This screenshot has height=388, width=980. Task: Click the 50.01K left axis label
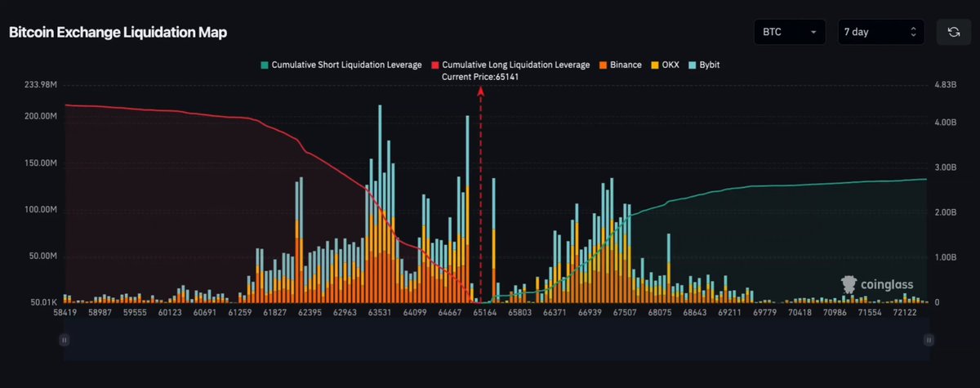42,302
